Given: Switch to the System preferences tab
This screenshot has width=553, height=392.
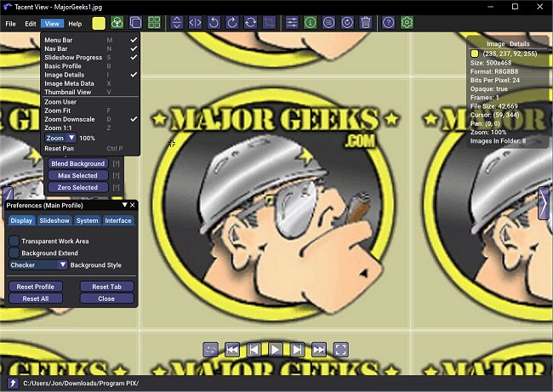Looking at the screenshot, I should [87, 221].
